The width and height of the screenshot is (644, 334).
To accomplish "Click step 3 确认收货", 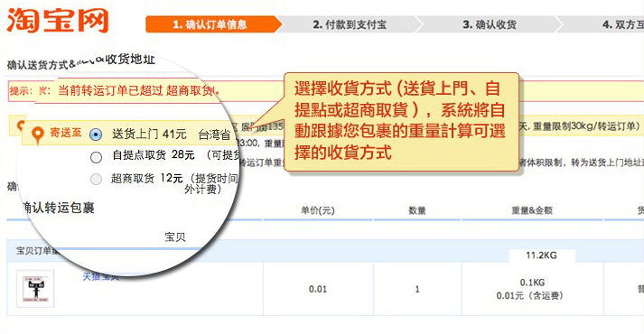I will point(490,24).
